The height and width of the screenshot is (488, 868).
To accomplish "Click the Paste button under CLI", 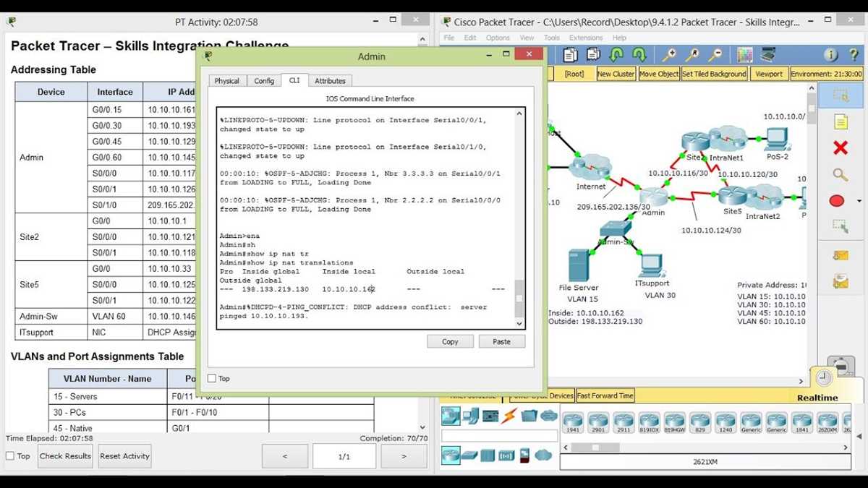I will tap(501, 341).
